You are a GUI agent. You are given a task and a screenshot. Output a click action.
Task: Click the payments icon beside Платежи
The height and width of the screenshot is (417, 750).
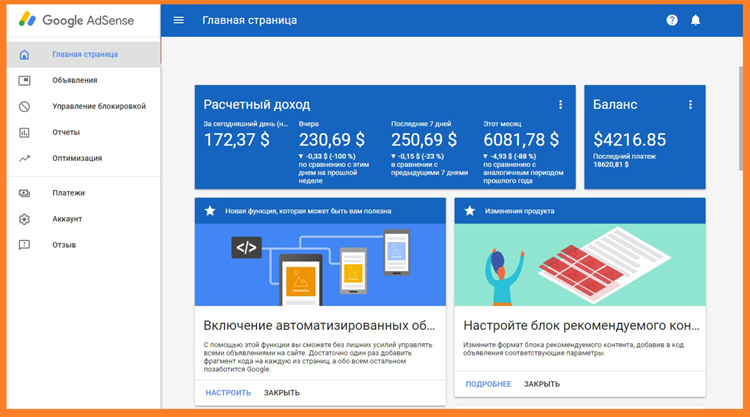point(24,193)
